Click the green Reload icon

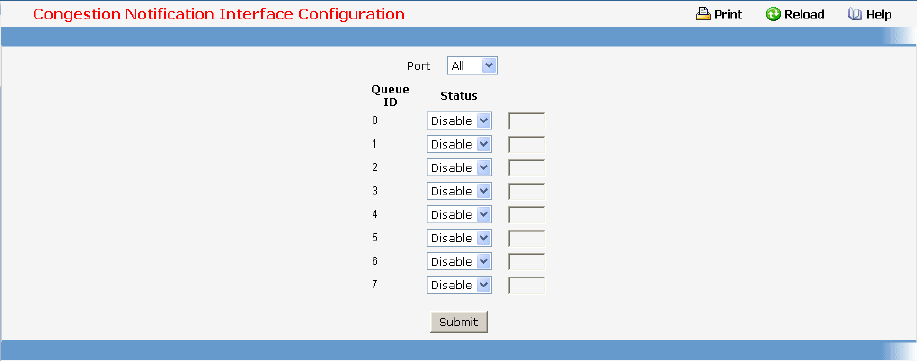coord(773,14)
